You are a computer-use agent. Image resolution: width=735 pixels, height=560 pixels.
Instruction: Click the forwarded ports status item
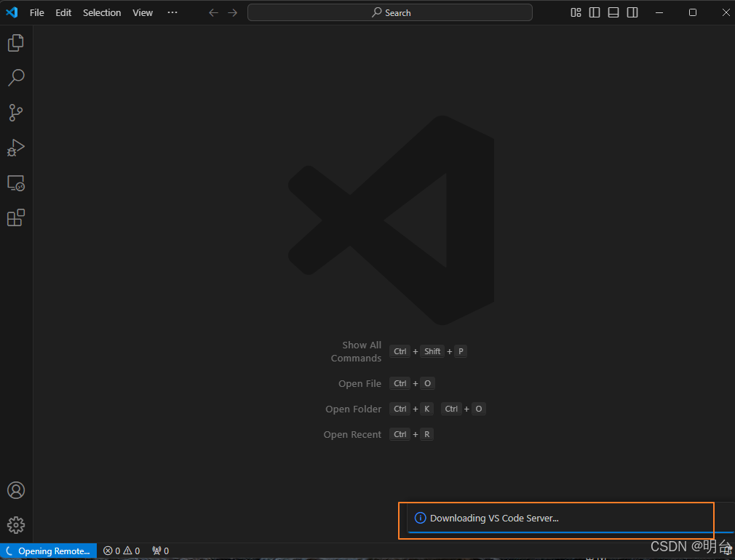(x=160, y=551)
